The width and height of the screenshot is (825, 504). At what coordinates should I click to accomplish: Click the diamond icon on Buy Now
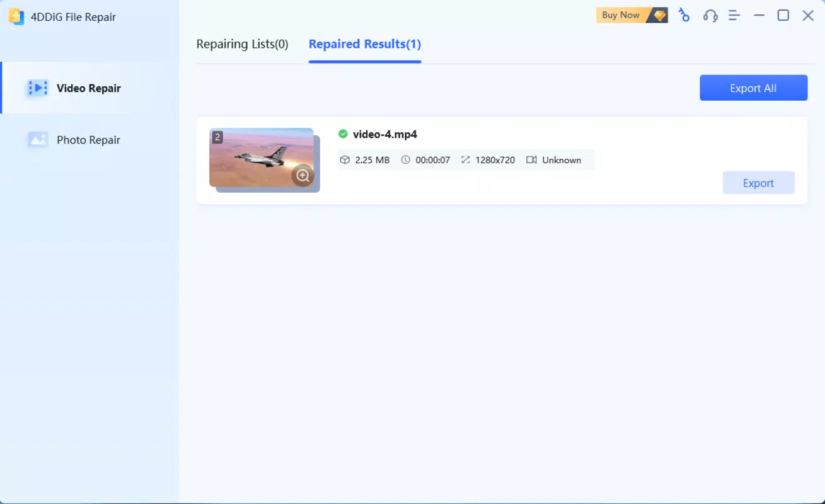(660, 16)
